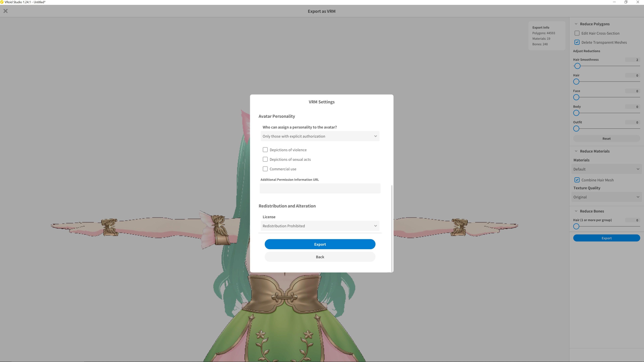Click the Export button in the VRM Settings dialog
The image size is (644, 362).
pos(320,244)
